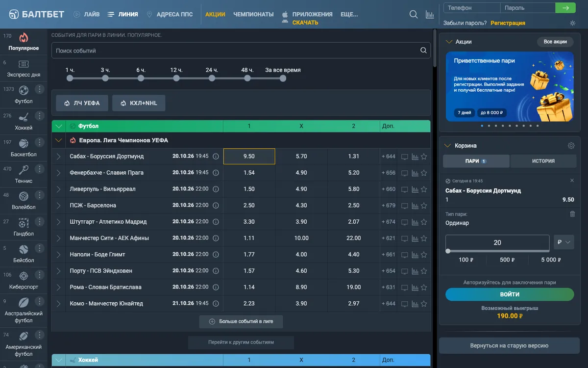Open statistics icon for Ливерпуль - Вильярреал row
Image resolution: width=588 pixels, height=368 pixels.
coord(415,189)
